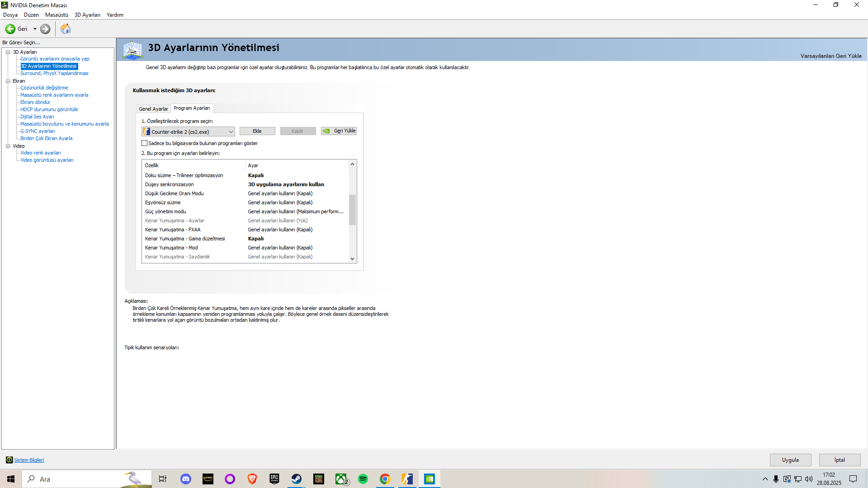Click the volume speaker tray icon

tap(809, 479)
